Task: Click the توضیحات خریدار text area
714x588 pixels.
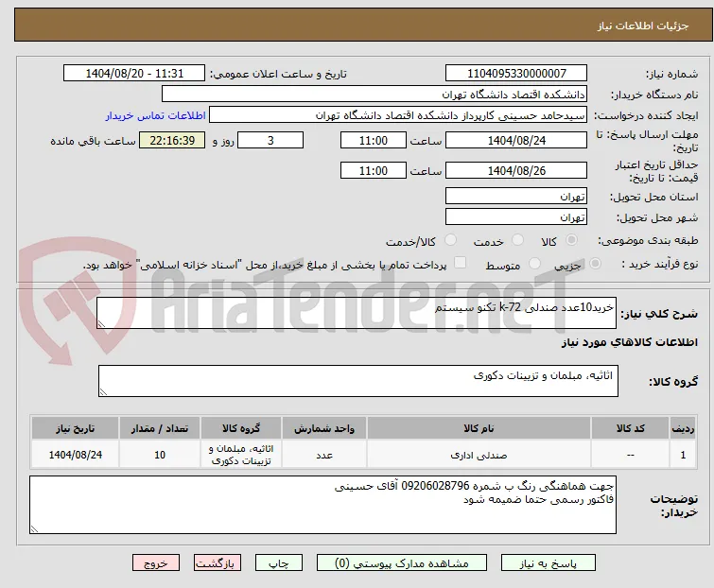Action: click(322, 505)
